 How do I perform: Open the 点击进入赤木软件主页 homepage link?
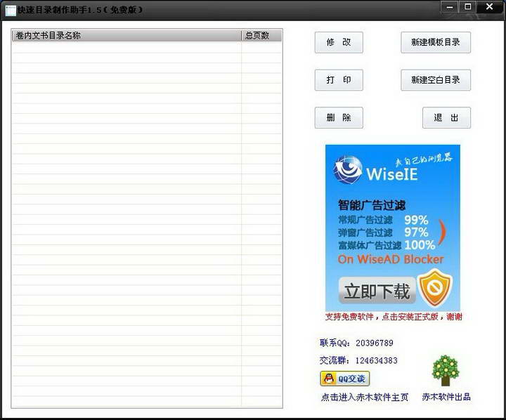click(365, 397)
